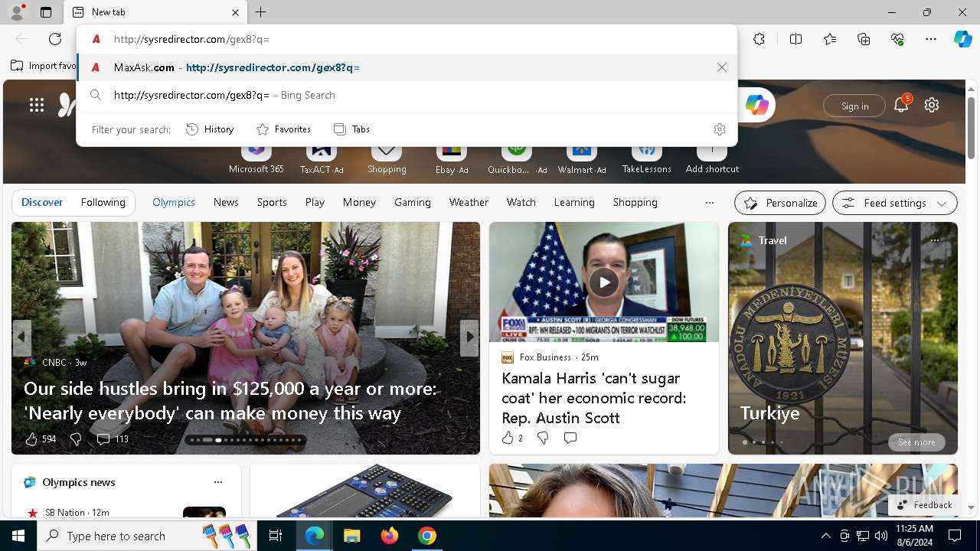Viewport: 980px width, 551px height.
Task: Open Olympics news card options menu
Action: 218,482
